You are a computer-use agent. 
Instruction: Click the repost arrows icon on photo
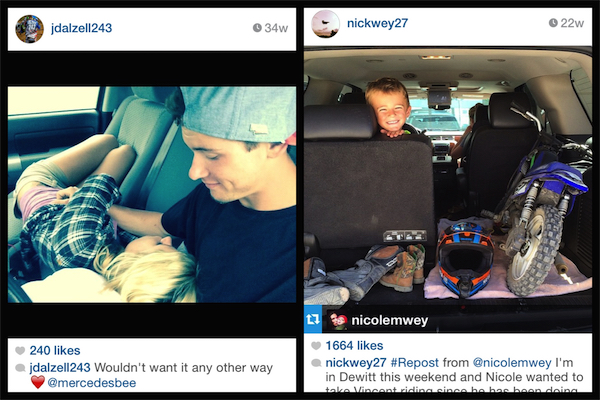[x=313, y=319]
